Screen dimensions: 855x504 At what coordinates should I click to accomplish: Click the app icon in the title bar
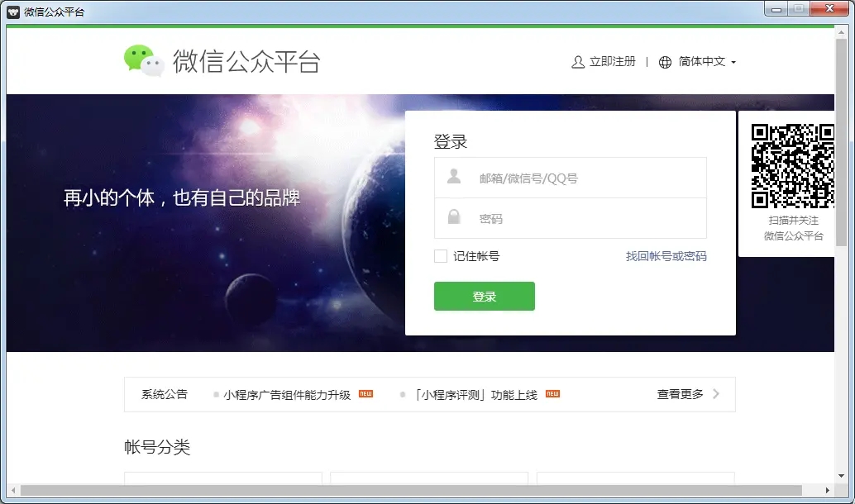point(13,12)
